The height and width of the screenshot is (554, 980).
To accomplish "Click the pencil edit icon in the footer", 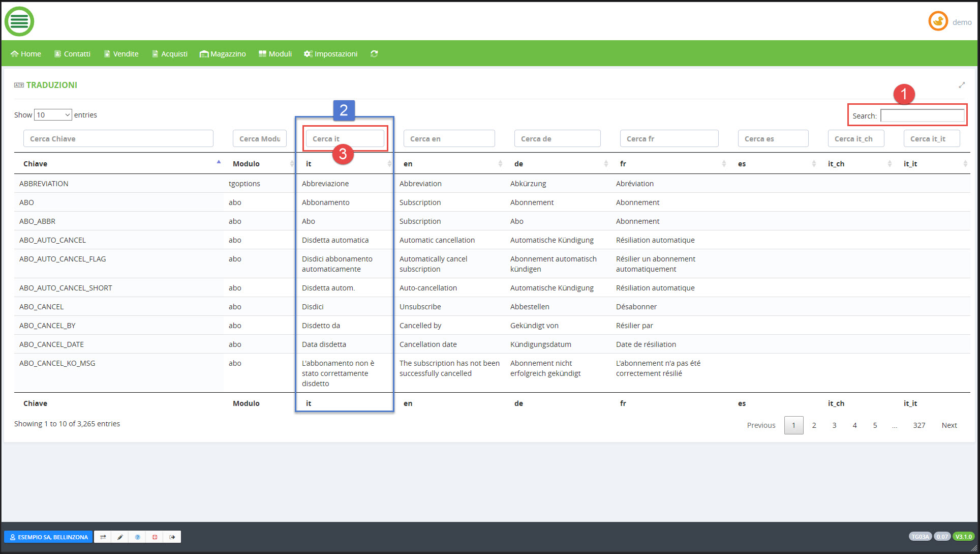I will coord(120,537).
